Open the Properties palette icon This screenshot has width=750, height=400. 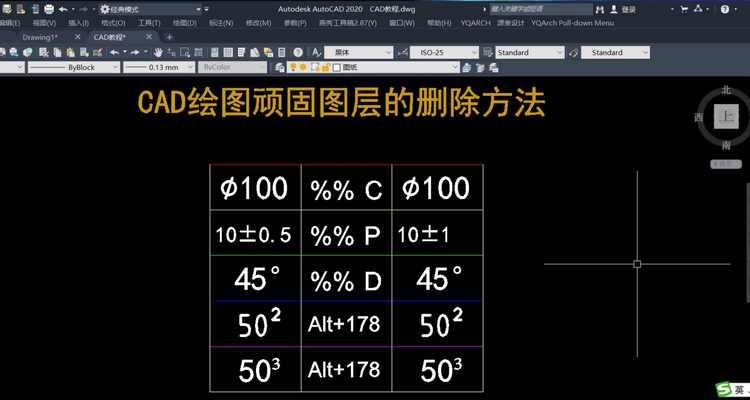click(215, 52)
